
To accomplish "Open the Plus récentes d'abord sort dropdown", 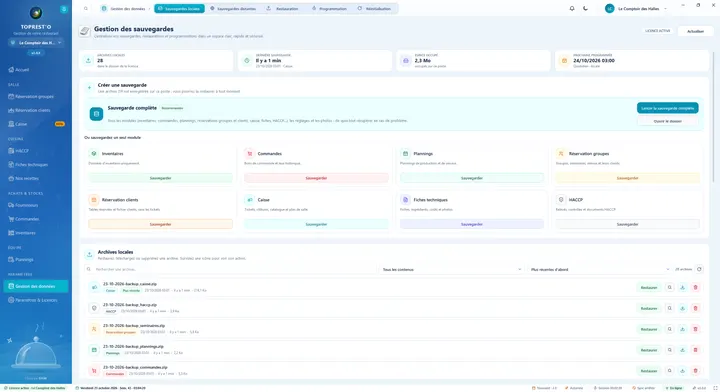I will (x=599, y=269).
